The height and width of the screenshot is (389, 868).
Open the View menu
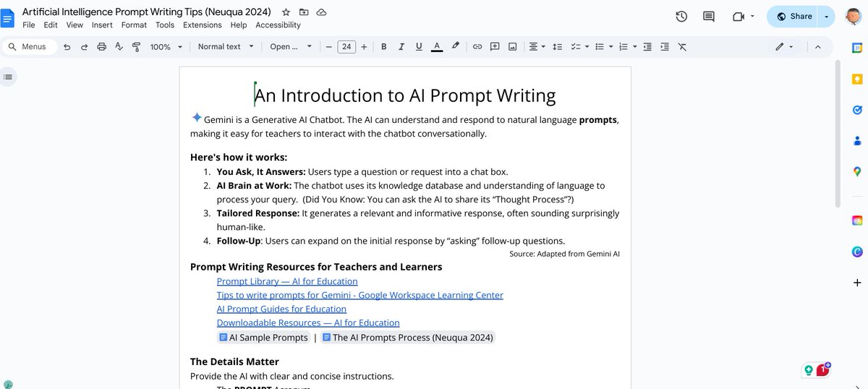pos(75,25)
